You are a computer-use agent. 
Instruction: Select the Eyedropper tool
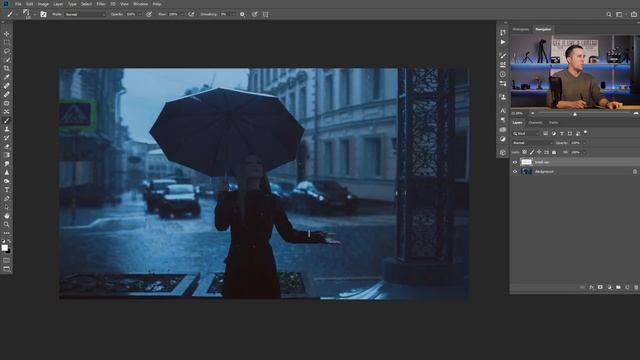(7, 77)
